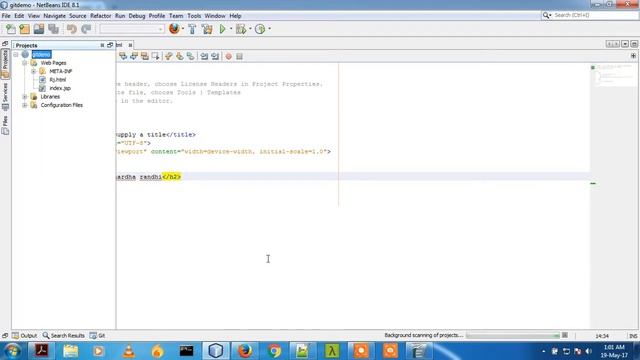
Task: Click the background scanning progress bar
Action: click(513, 336)
